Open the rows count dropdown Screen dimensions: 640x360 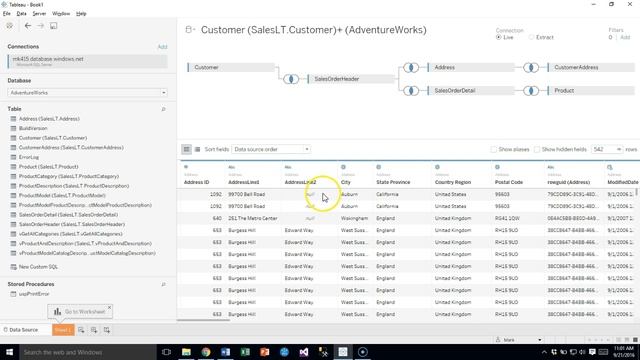[x=619, y=149]
